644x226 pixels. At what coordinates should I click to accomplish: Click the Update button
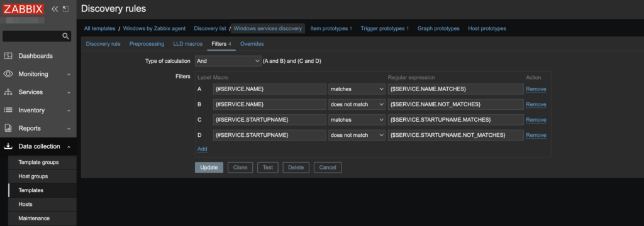click(209, 168)
